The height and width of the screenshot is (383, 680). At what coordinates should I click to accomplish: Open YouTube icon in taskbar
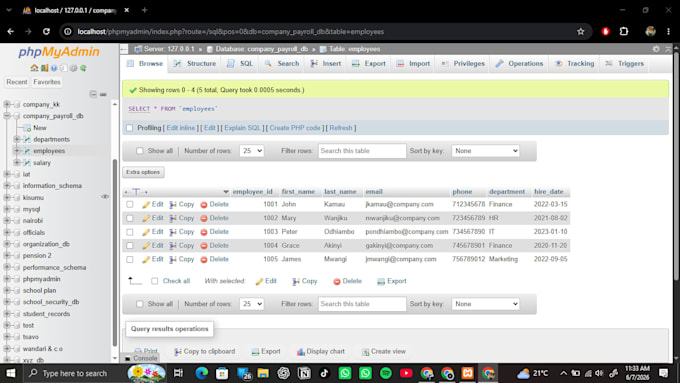click(406, 373)
